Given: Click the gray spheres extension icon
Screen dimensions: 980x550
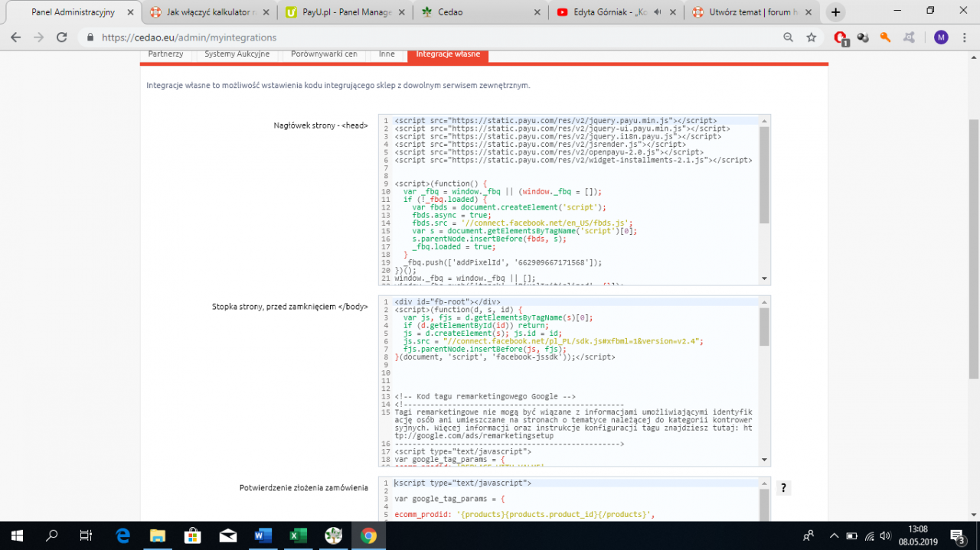Looking at the screenshot, I should point(863,37).
